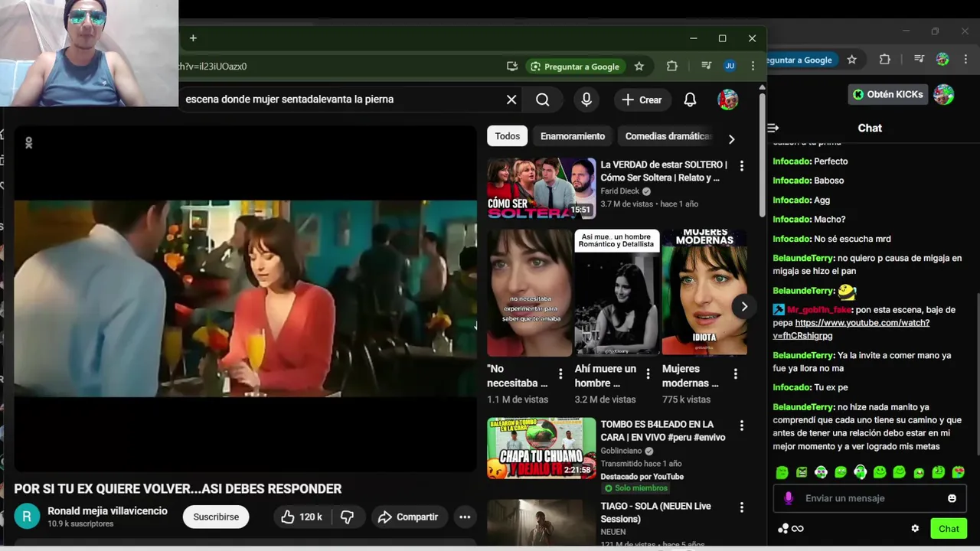Open the emoji picker in chat input

[952, 498]
